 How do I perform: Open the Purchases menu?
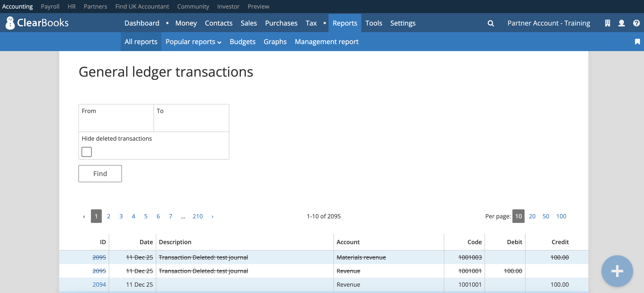281,23
